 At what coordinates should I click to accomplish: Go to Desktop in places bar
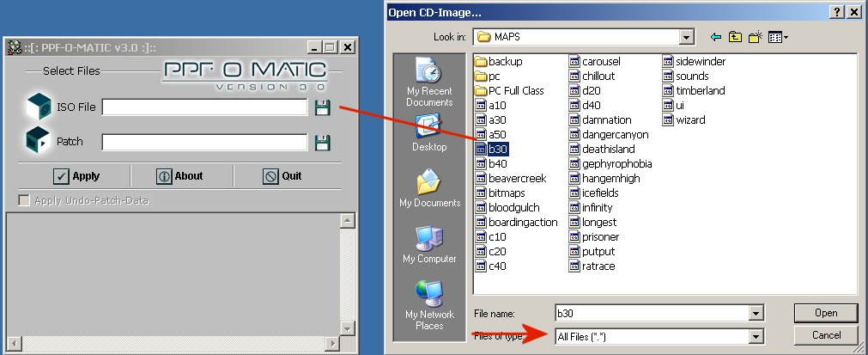(429, 132)
